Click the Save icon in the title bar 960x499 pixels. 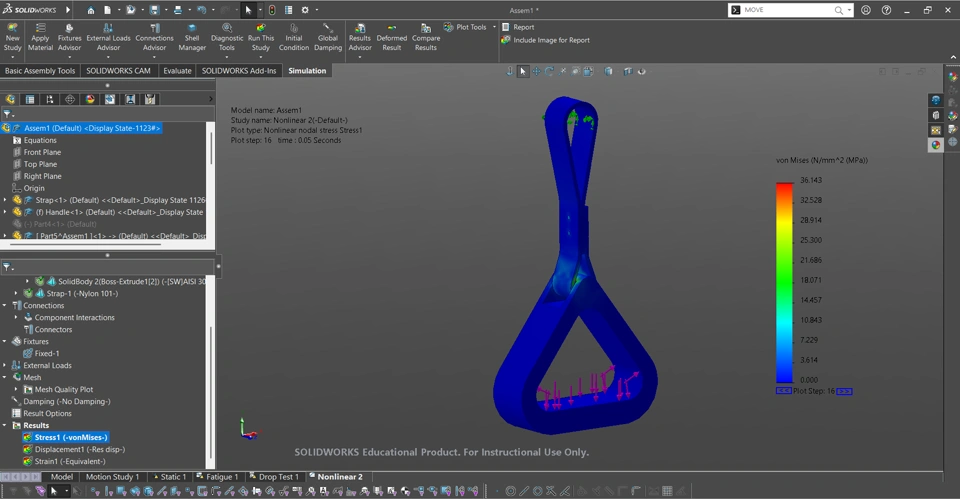154,10
